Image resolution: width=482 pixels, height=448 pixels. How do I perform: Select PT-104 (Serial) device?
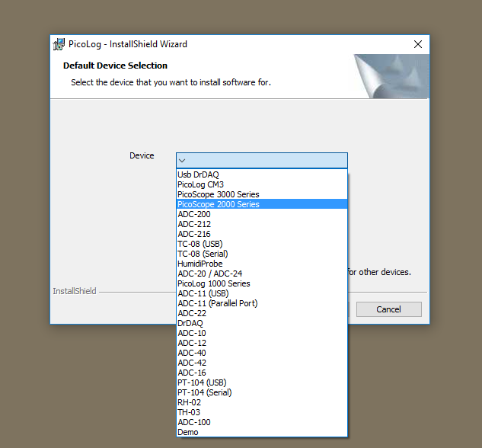click(x=262, y=392)
